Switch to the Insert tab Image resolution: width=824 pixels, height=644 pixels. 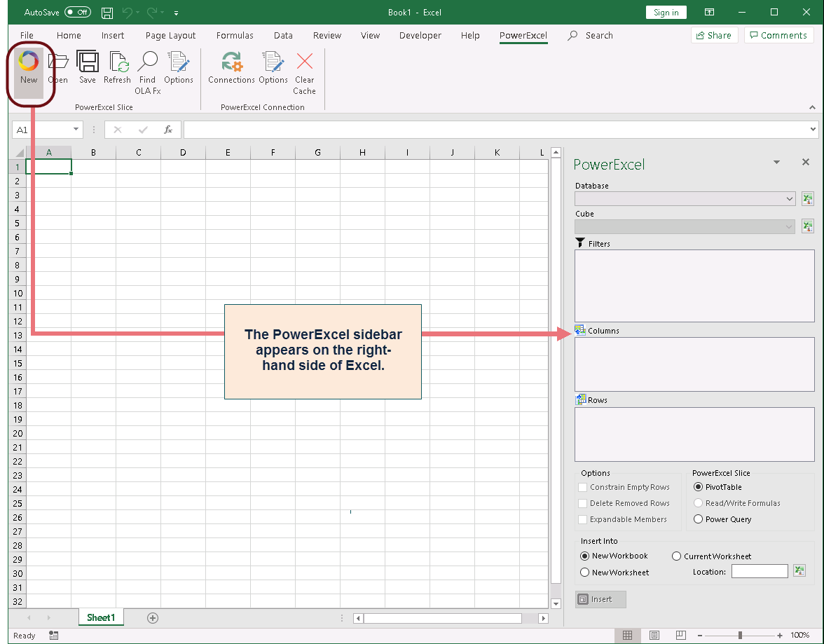pyautogui.click(x=112, y=35)
